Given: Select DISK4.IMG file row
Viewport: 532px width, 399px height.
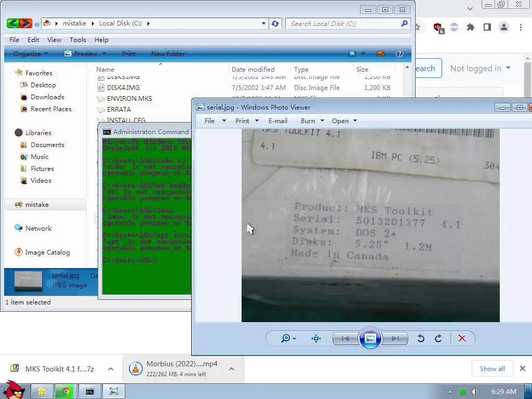Looking at the screenshot, I should (244, 87).
